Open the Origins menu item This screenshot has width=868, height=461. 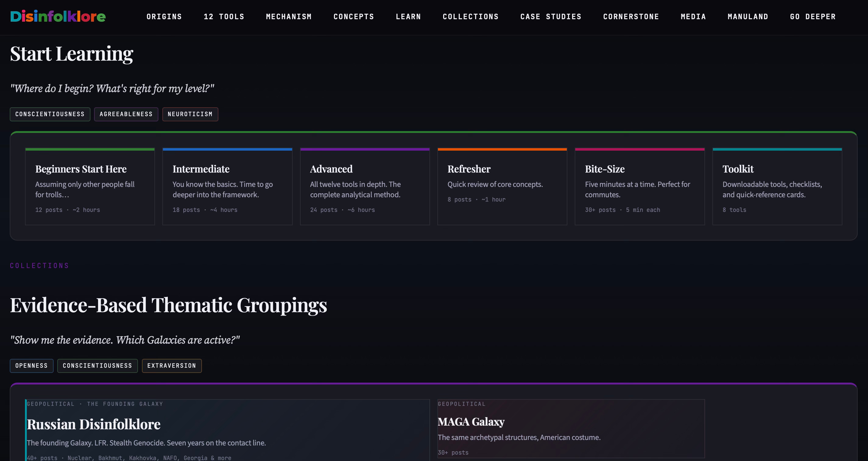[164, 16]
